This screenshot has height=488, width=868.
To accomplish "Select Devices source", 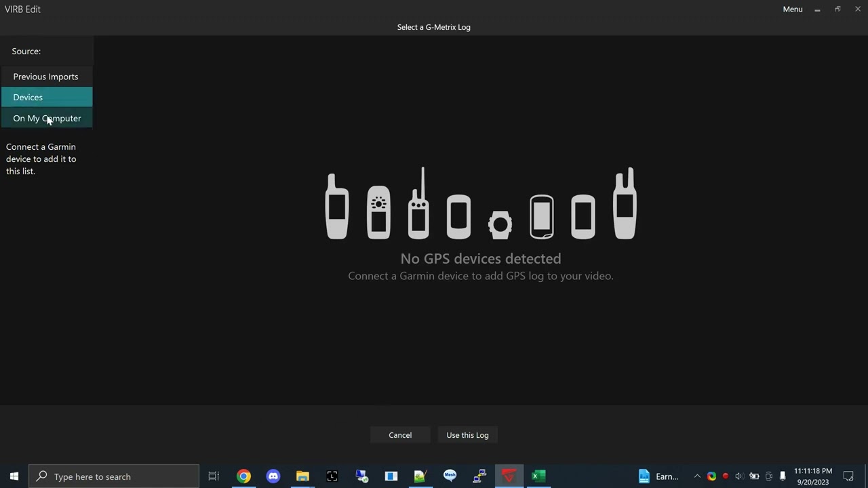I will (x=46, y=98).
